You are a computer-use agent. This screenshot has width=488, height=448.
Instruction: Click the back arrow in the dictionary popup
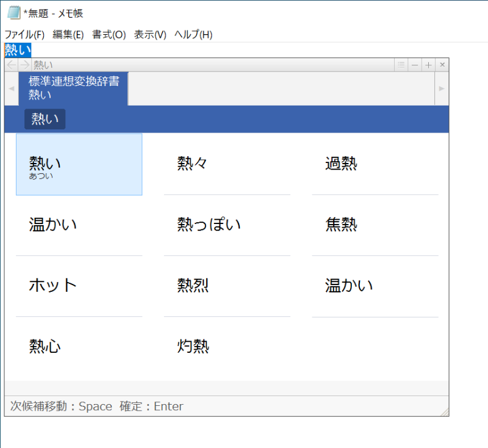pos(11,65)
